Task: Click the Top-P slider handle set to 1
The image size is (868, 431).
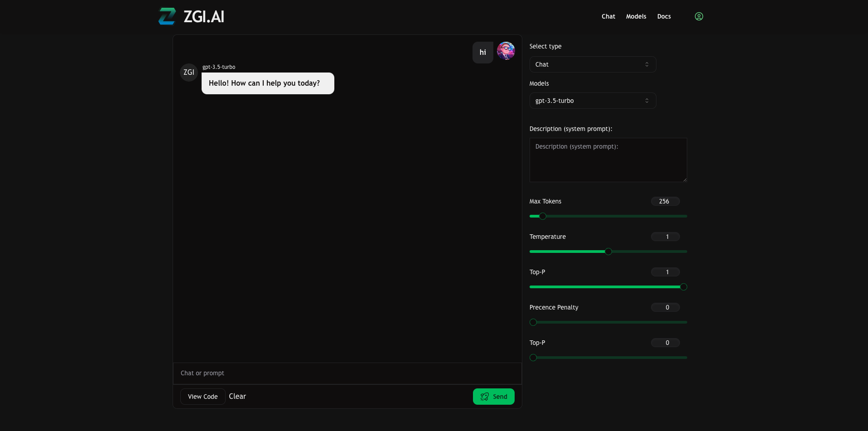Action: tap(684, 287)
